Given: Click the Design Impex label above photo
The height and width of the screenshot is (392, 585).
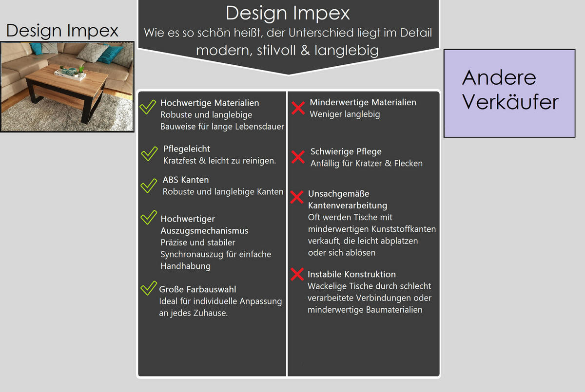Looking at the screenshot, I should coord(62,31).
